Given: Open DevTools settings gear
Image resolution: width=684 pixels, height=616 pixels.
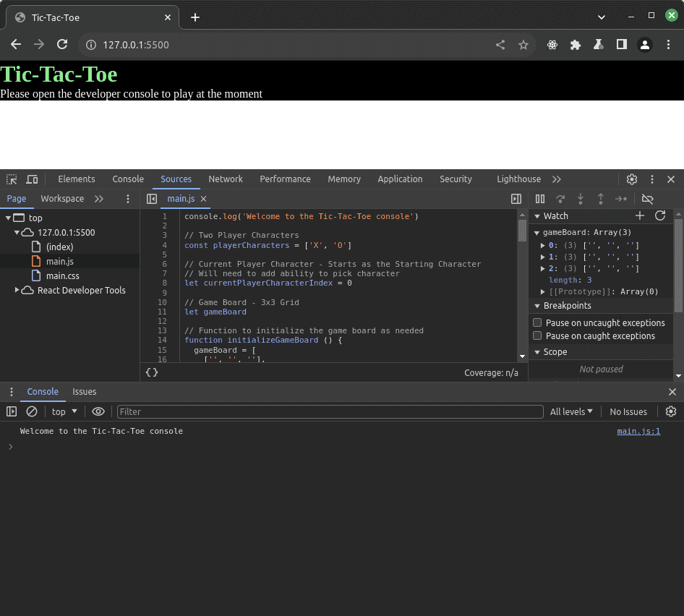Looking at the screenshot, I should coord(631,179).
